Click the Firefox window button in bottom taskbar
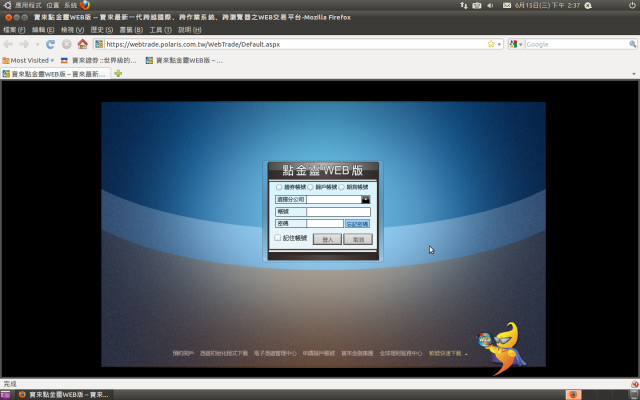Screen dimensions: 640x400 [64, 395]
